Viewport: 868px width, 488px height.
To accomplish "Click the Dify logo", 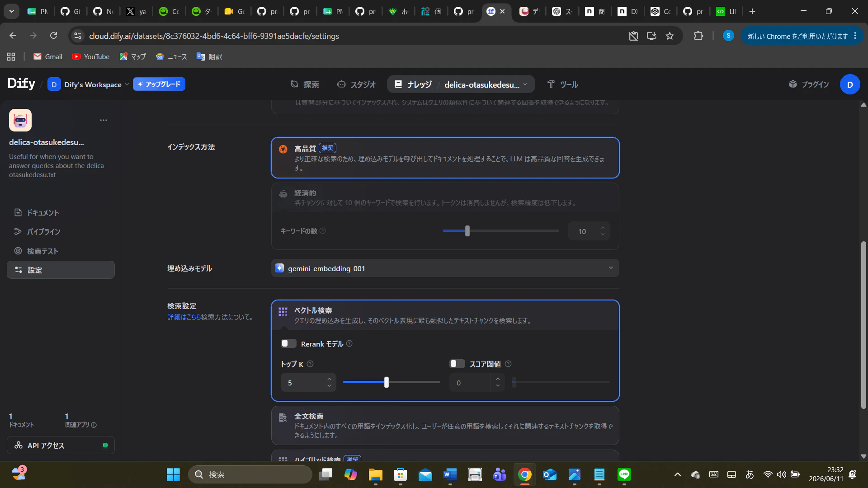I will 21,84.
